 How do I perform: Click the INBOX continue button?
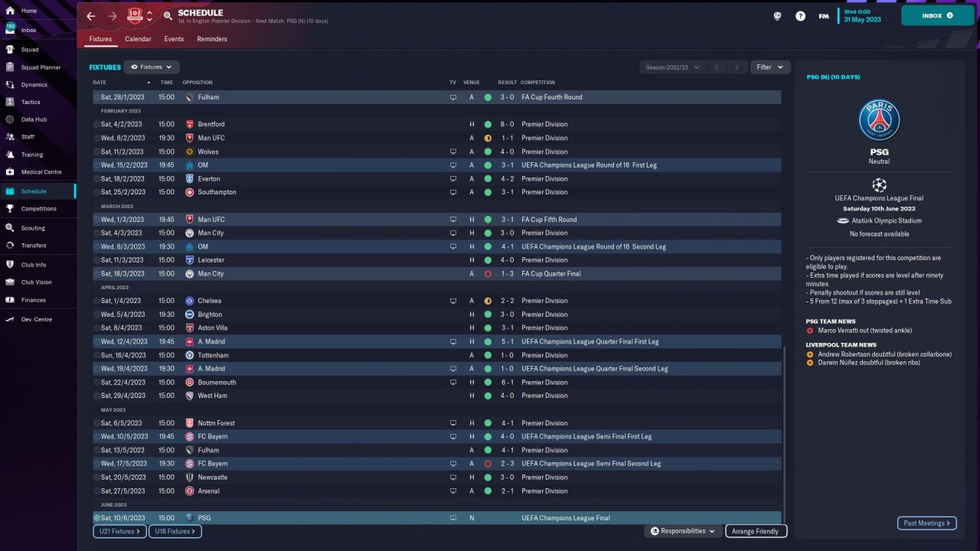[x=938, y=15]
